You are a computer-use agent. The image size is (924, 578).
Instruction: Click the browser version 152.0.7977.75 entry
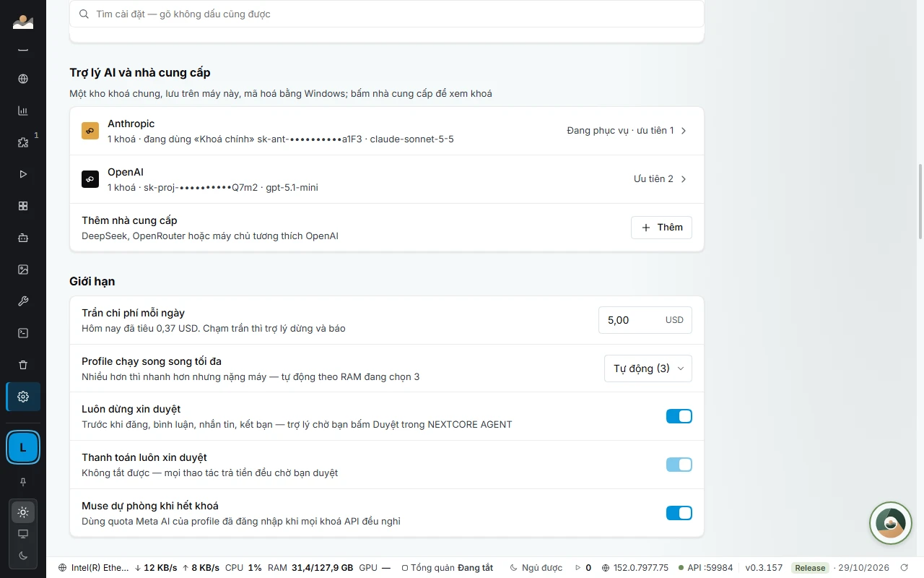tap(635, 568)
